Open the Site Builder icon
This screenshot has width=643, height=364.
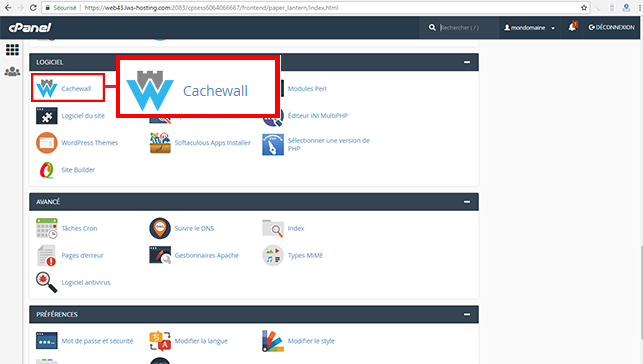(47, 170)
